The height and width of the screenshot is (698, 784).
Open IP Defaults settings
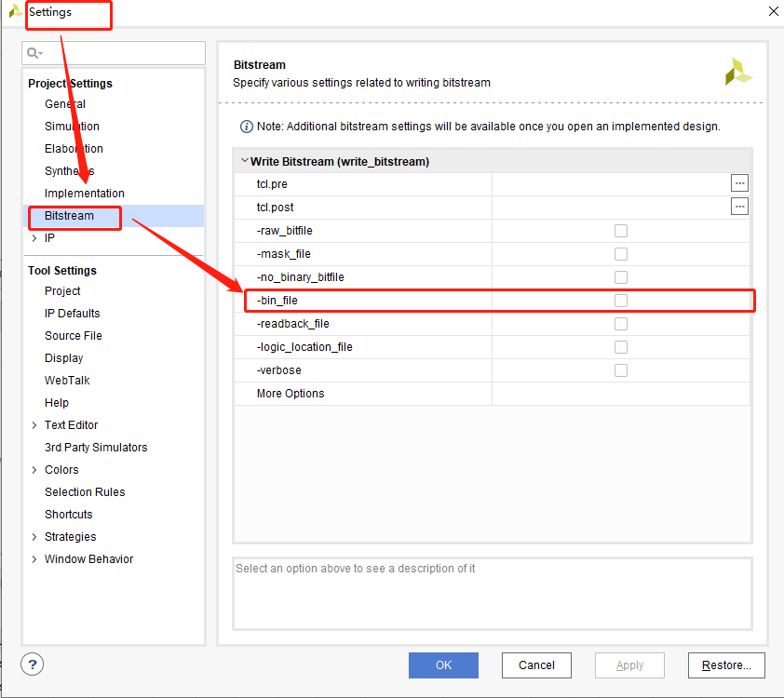(72, 314)
